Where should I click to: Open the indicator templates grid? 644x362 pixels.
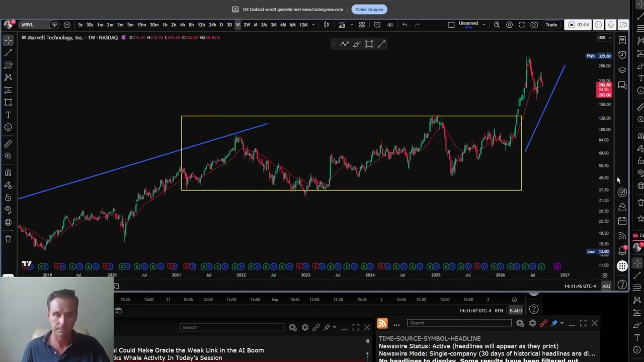(x=362, y=25)
